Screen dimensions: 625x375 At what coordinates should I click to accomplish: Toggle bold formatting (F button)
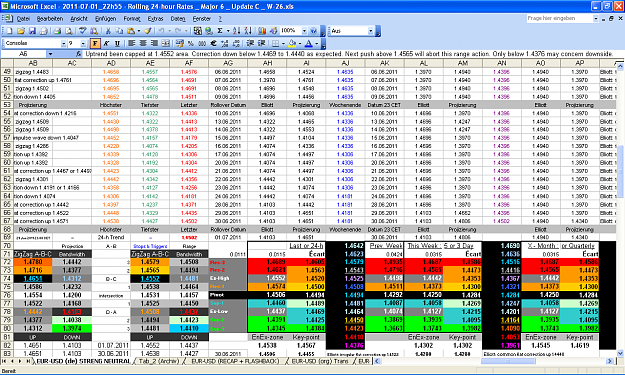(x=95, y=43)
